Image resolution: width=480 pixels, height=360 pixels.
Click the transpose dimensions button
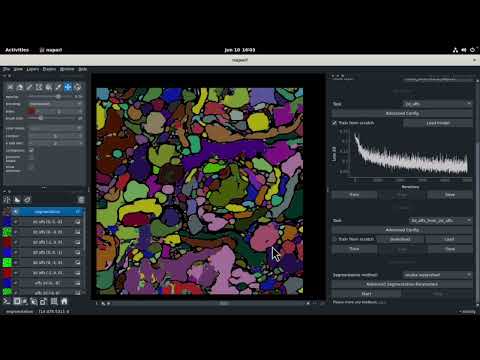pos(44,301)
